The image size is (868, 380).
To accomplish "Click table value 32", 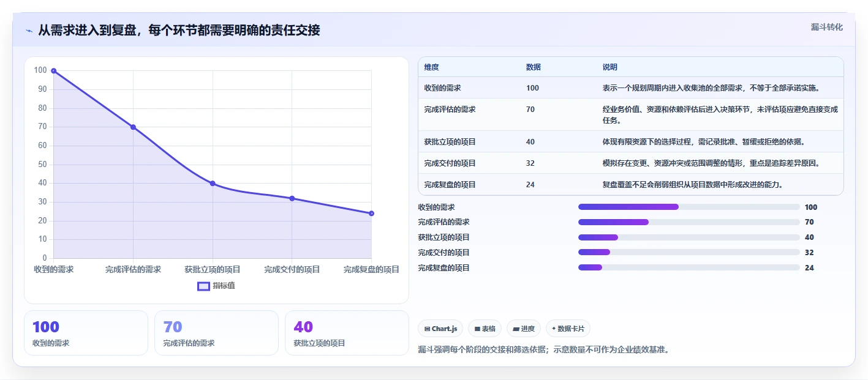I will click(x=530, y=163).
